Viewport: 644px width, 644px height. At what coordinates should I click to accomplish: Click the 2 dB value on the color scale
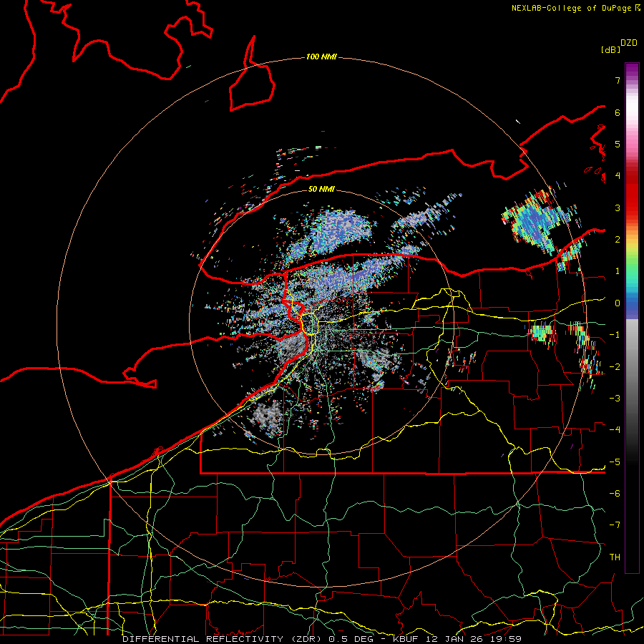[618, 240]
